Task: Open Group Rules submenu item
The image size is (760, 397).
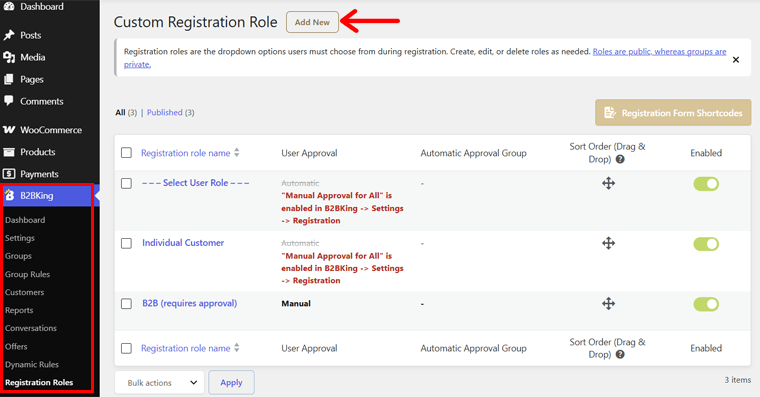Action: point(28,274)
